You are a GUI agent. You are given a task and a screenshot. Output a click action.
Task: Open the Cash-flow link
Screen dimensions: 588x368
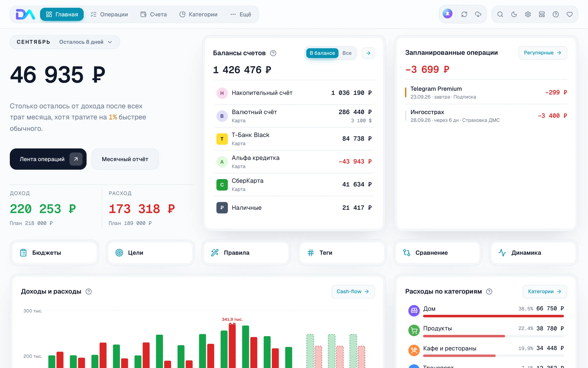pyautogui.click(x=353, y=291)
